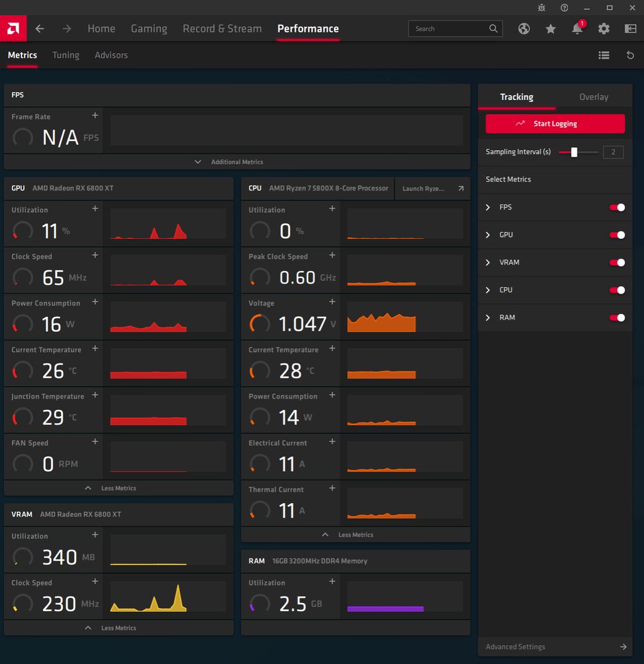This screenshot has width=644, height=664.
Task: Open notifications bell icon
Action: coord(577,29)
